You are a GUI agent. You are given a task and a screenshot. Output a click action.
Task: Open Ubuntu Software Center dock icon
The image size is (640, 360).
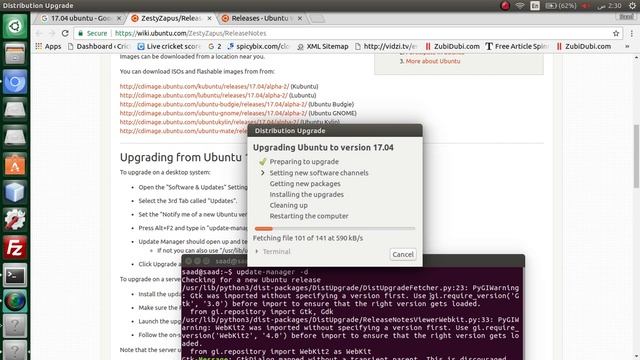(15, 166)
